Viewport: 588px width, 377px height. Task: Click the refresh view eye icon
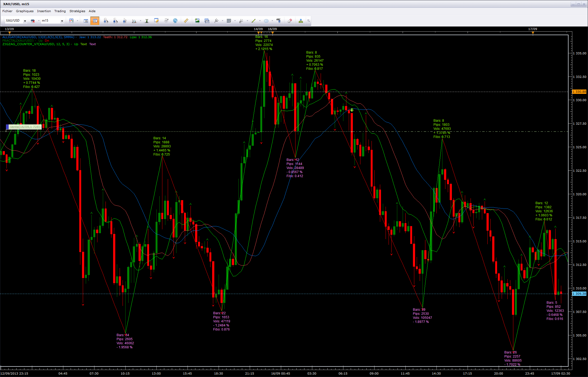click(x=166, y=21)
